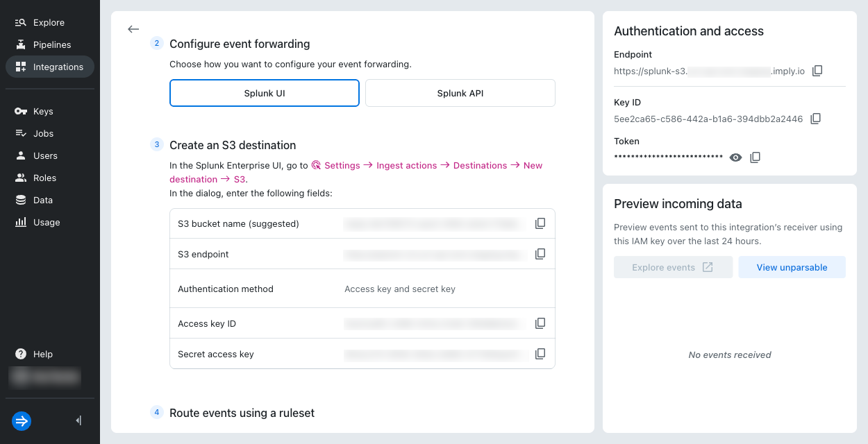The height and width of the screenshot is (444, 868).
Task: Click the 'S3 endpoint' row label
Action: pos(203,254)
